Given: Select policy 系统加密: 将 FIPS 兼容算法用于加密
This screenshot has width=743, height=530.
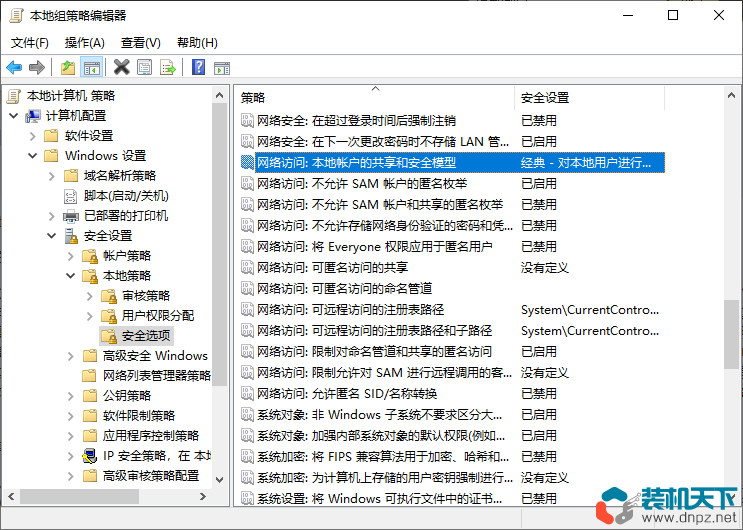Looking at the screenshot, I should click(x=383, y=457).
